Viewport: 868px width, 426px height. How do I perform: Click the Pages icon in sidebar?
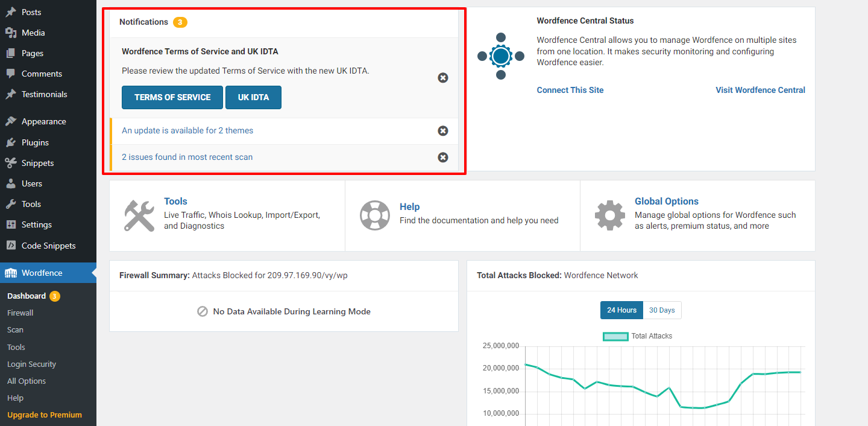11,53
